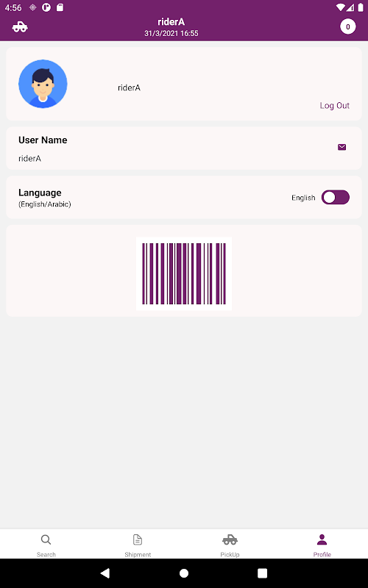Tap the envelope icon beside User Name

pyautogui.click(x=342, y=147)
